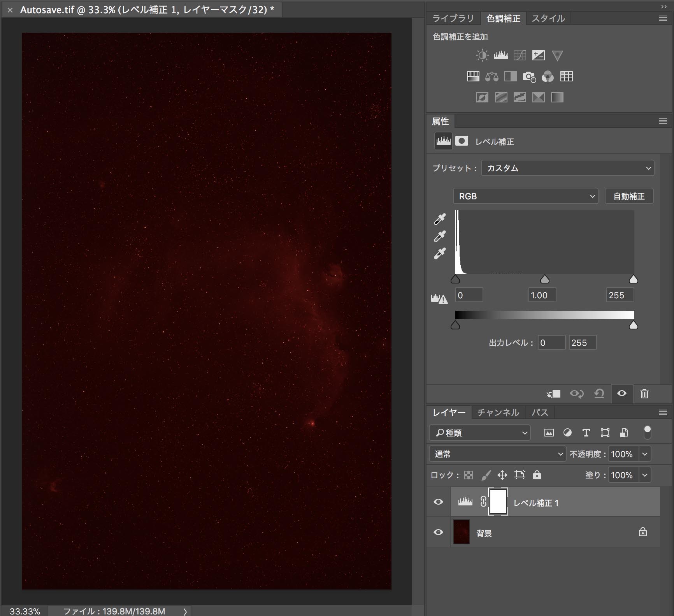Click the midtone gamma input slider
Image resolution: width=674 pixels, height=616 pixels.
pos(545,279)
